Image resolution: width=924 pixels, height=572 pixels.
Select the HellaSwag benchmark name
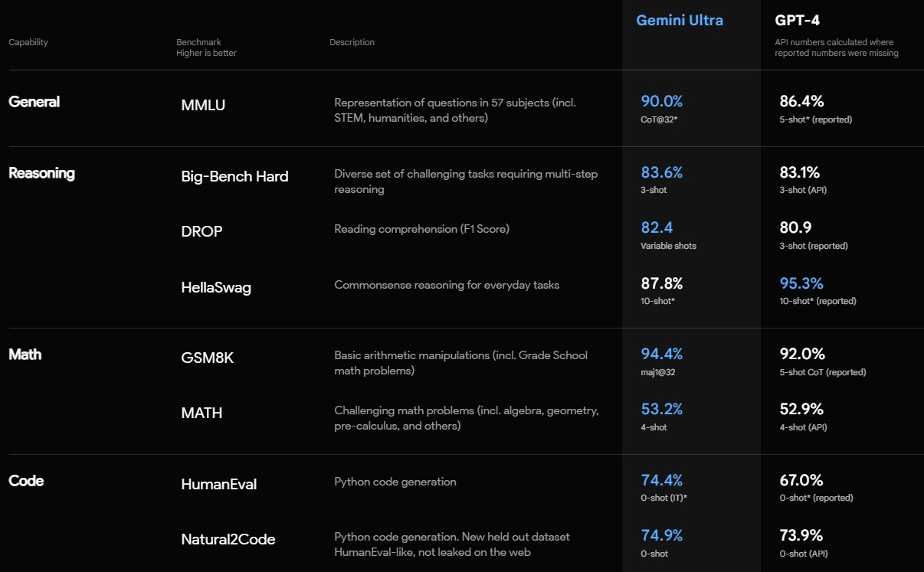216,289
